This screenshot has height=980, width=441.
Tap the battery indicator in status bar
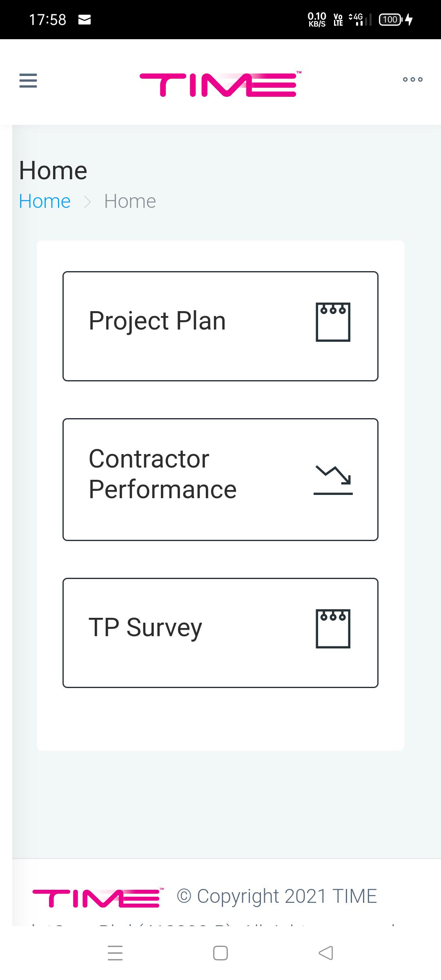tap(391, 20)
